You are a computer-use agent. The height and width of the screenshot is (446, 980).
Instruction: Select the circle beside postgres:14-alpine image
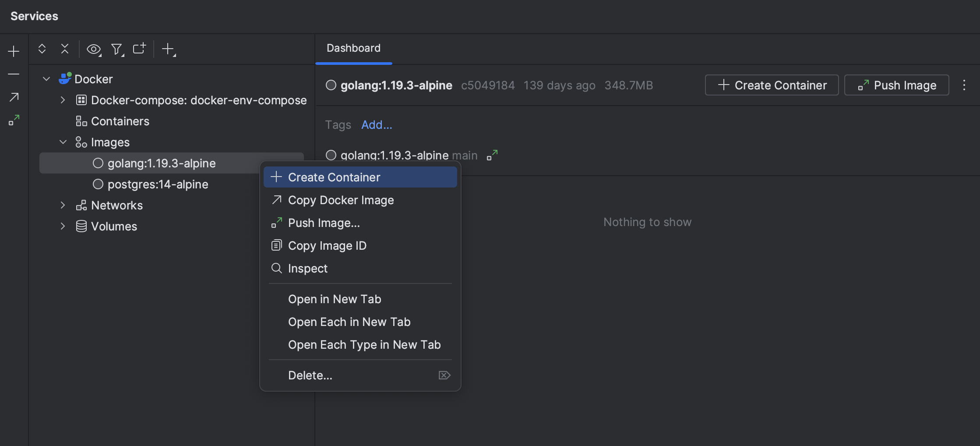pyautogui.click(x=98, y=184)
